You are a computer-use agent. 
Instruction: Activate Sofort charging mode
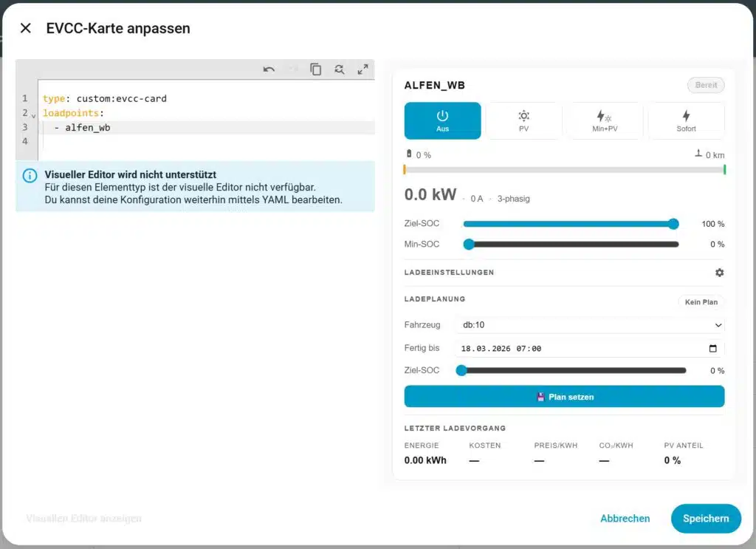point(686,120)
